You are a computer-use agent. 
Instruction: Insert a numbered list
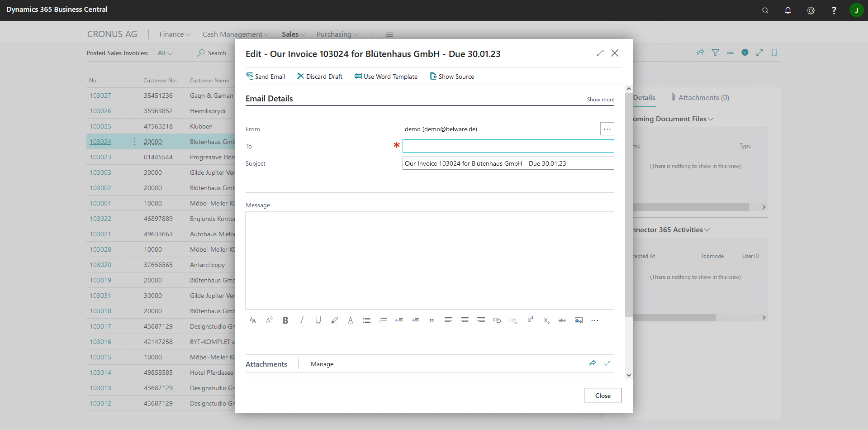(383, 320)
